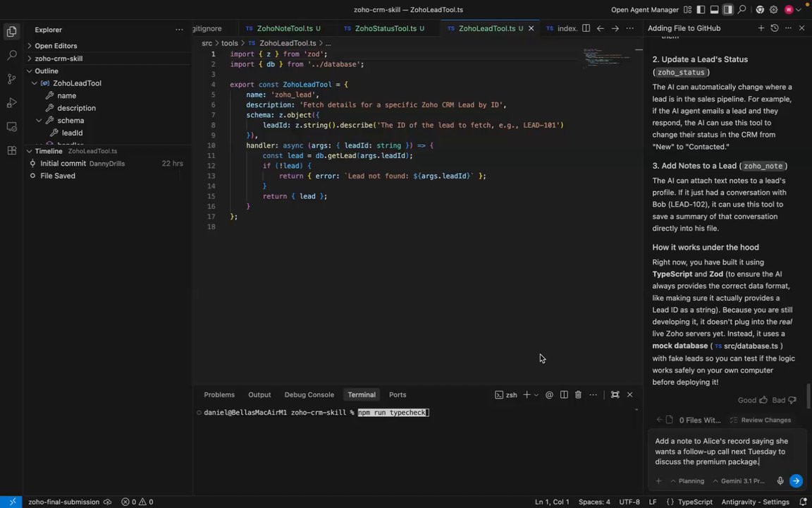Open the Problems panel tab
812x508 pixels.
point(219,394)
